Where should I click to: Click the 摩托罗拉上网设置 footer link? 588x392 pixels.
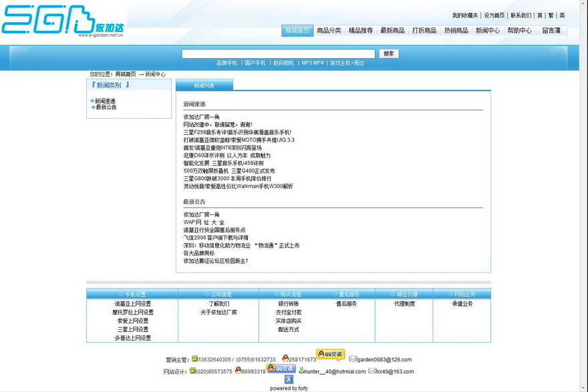(x=133, y=312)
